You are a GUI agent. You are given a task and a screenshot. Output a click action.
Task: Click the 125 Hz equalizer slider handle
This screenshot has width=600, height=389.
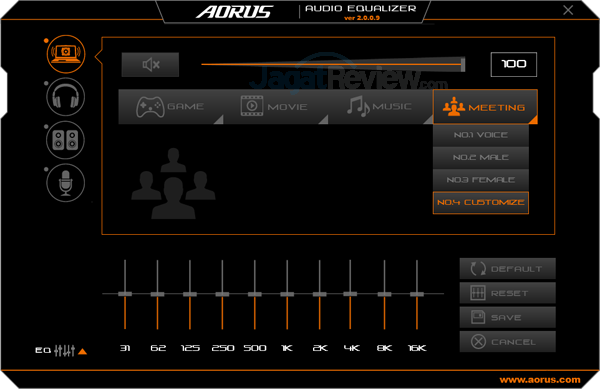click(x=190, y=294)
